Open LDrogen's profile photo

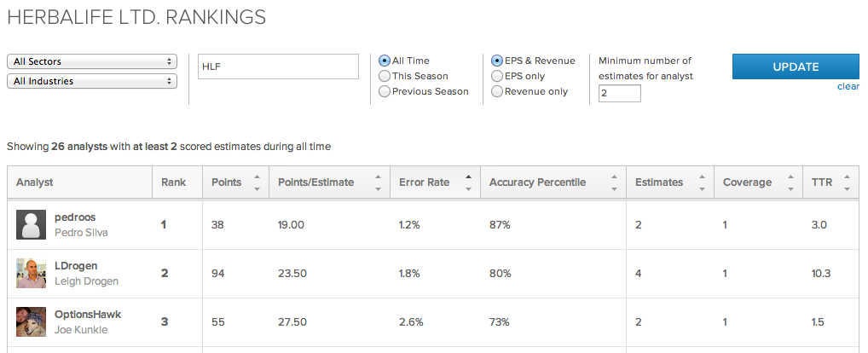click(x=31, y=273)
